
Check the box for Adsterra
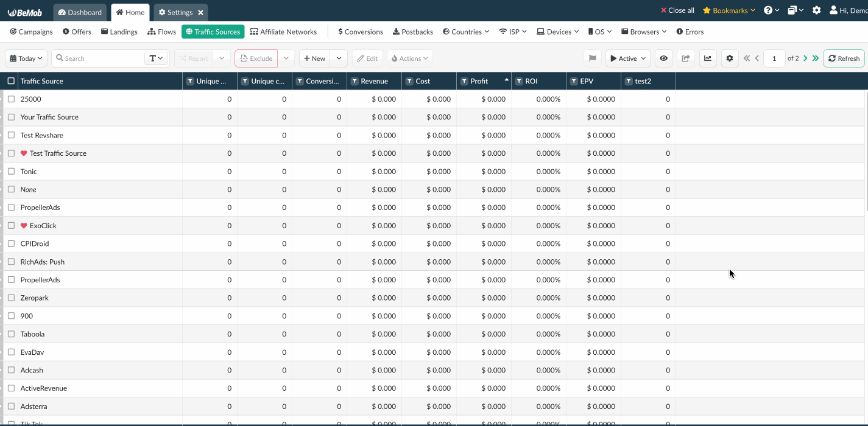[11, 407]
